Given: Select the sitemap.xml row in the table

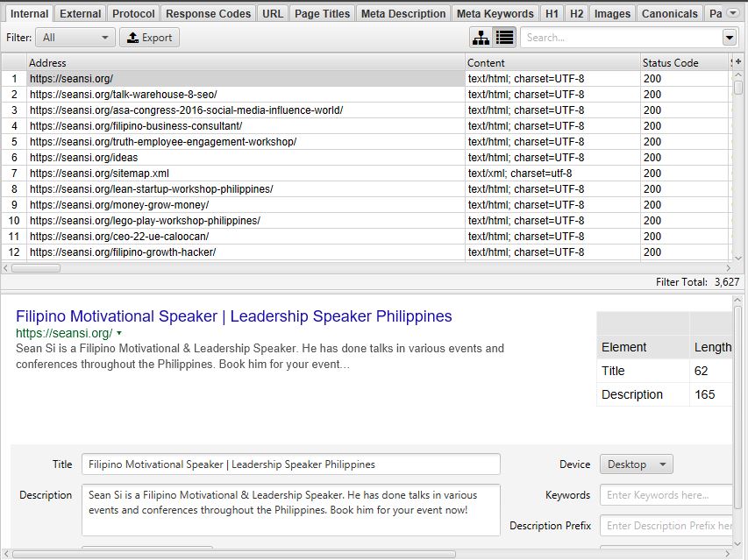Looking at the screenshot, I should [x=99, y=174].
